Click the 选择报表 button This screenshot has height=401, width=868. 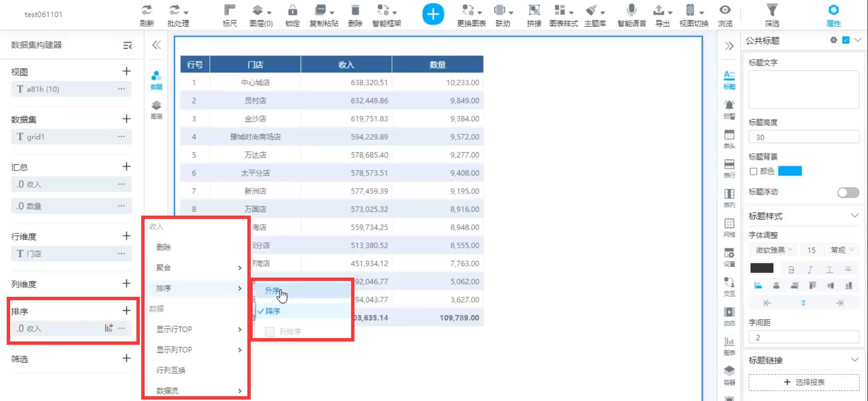coord(804,382)
